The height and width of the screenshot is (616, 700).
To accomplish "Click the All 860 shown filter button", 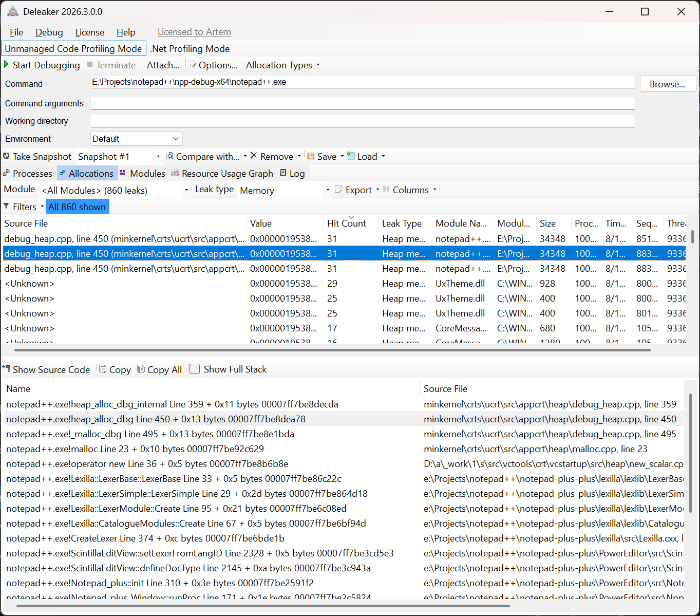I will (77, 207).
